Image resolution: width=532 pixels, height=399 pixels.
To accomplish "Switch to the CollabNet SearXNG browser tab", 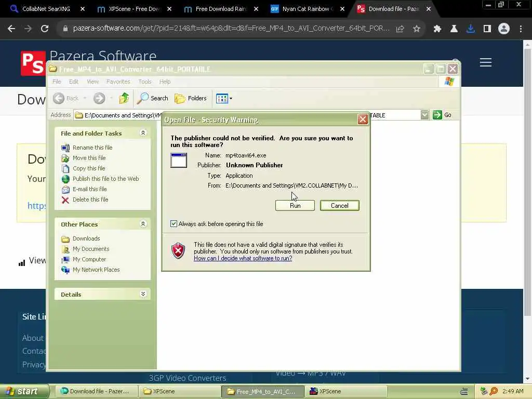I will [46, 9].
